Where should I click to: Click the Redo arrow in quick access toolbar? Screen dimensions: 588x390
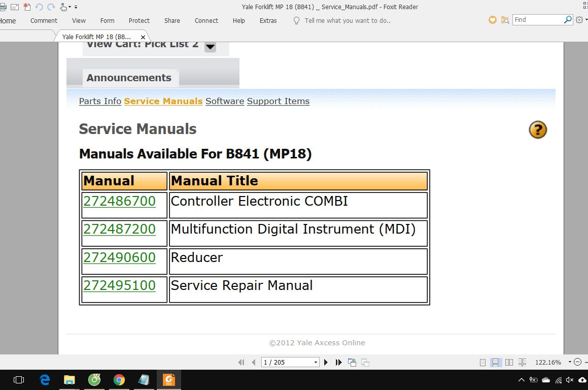[51, 7]
